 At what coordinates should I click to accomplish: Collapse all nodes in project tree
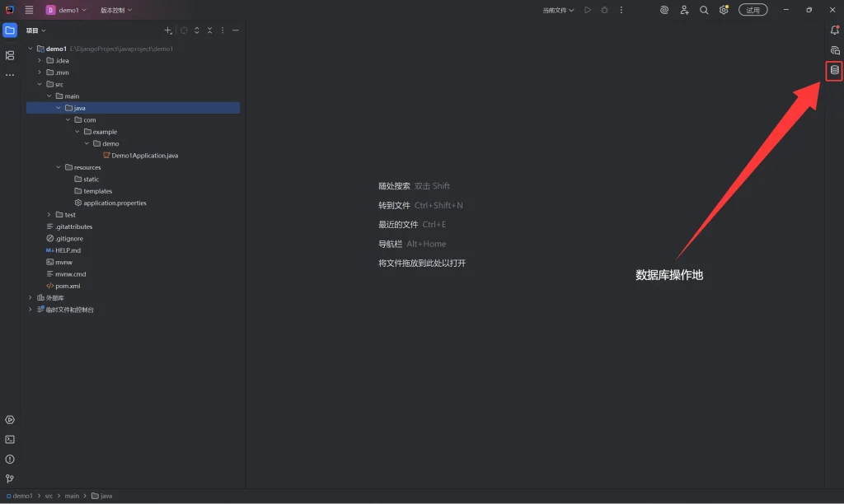209,30
